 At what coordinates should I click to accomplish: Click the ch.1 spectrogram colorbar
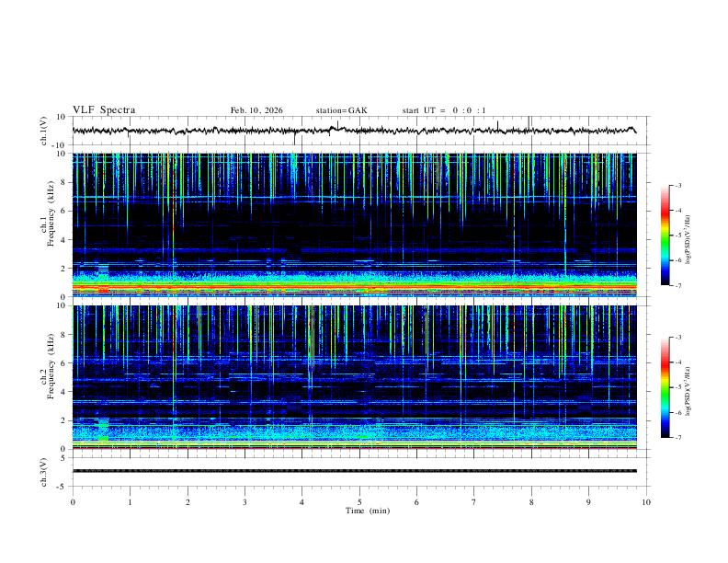665,236
